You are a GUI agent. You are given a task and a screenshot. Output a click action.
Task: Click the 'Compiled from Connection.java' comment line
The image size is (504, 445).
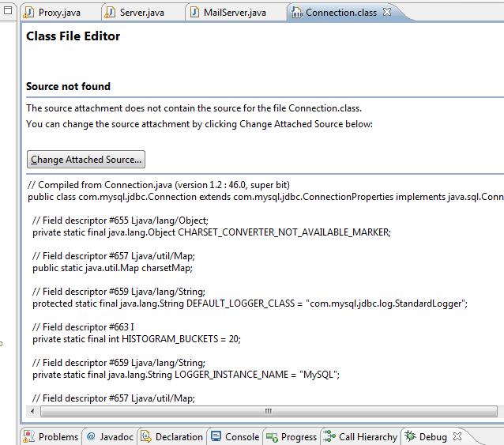click(x=159, y=185)
